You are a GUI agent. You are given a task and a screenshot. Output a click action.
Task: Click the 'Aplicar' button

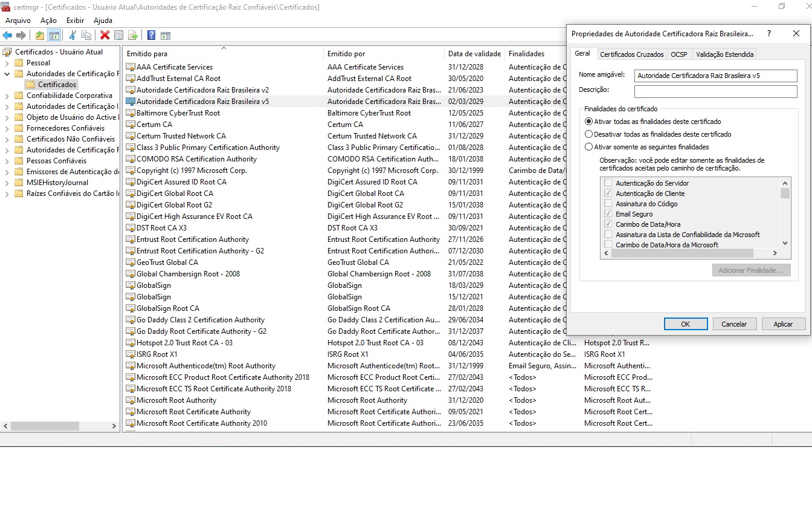pyautogui.click(x=784, y=324)
